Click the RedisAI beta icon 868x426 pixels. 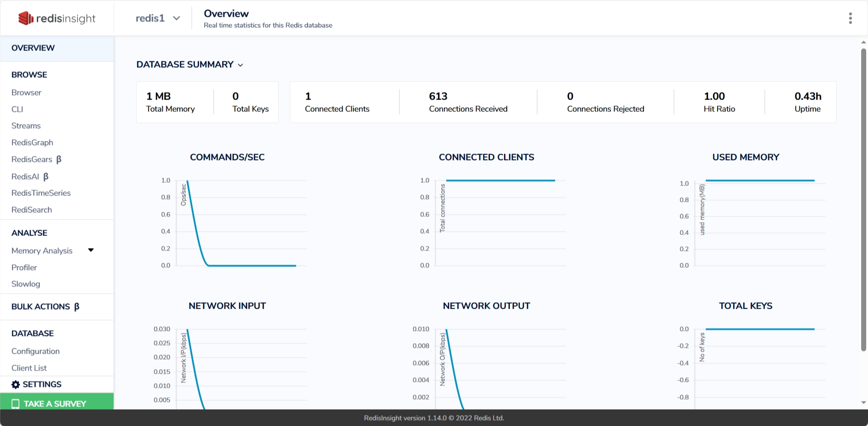click(45, 176)
